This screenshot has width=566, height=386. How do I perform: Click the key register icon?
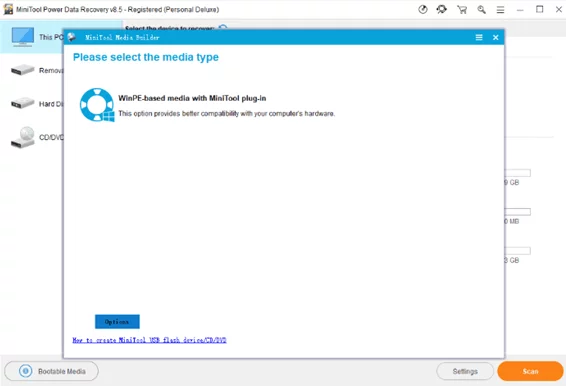click(481, 9)
